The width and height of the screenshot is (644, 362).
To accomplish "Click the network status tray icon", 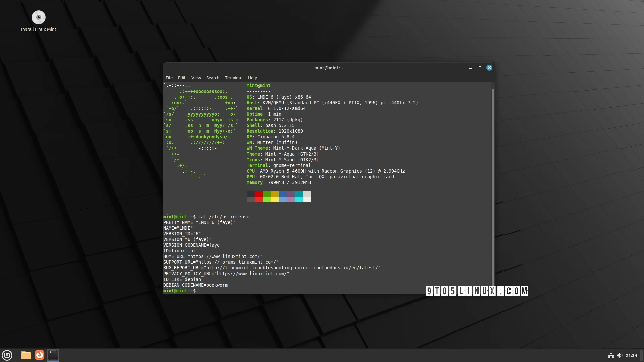I will (x=611, y=355).
